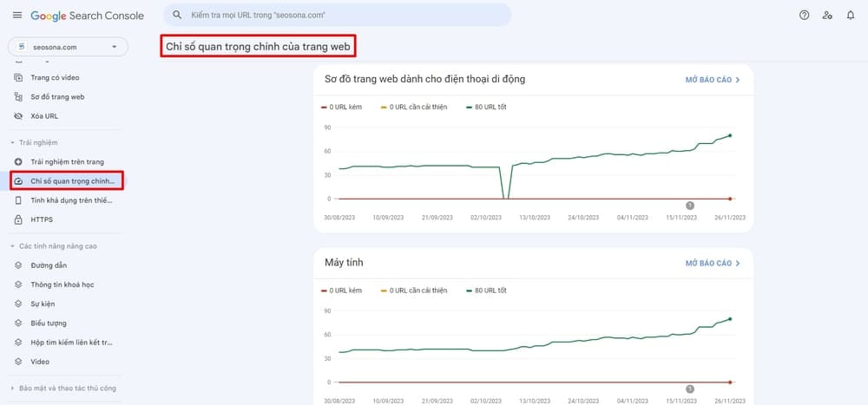Click '80 URL tốt' legend in mobile chart
Screen dimensions: 868x405
coord(487,108)
